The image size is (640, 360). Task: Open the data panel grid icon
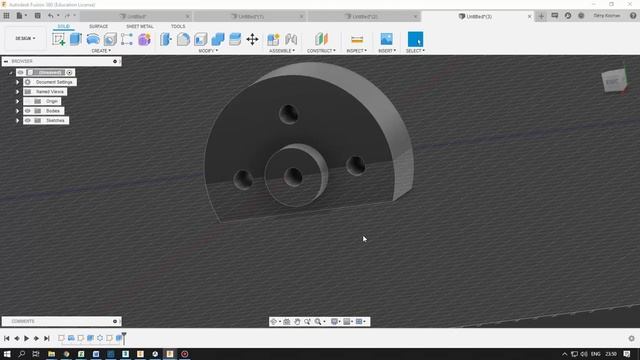click(7, 16)
